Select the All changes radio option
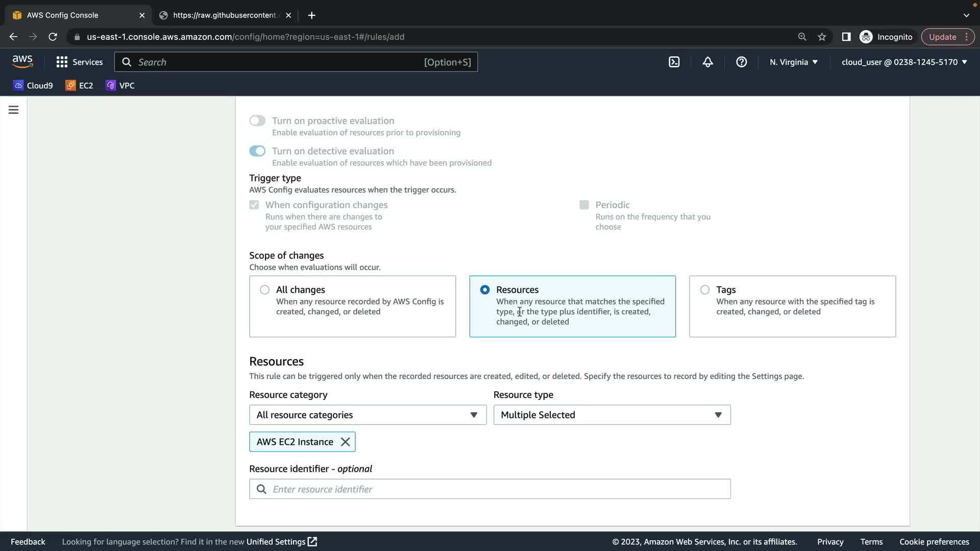 tap(264, 290)
